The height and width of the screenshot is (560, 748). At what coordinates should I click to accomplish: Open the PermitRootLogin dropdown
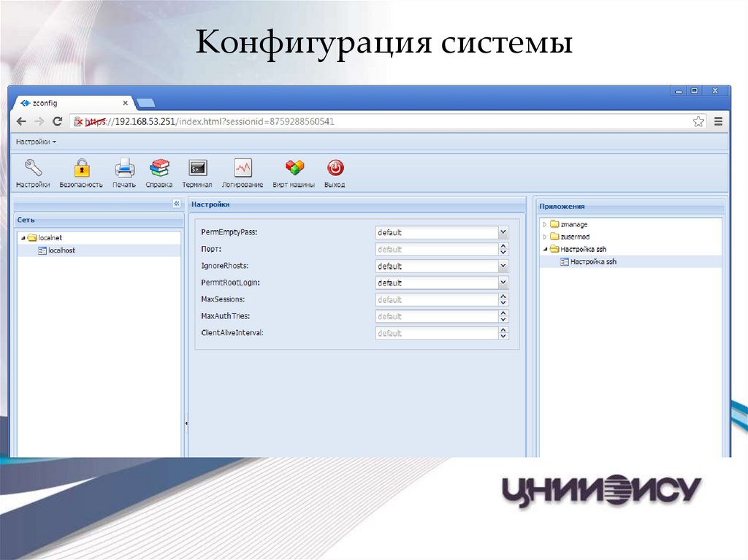pos(503,283)
